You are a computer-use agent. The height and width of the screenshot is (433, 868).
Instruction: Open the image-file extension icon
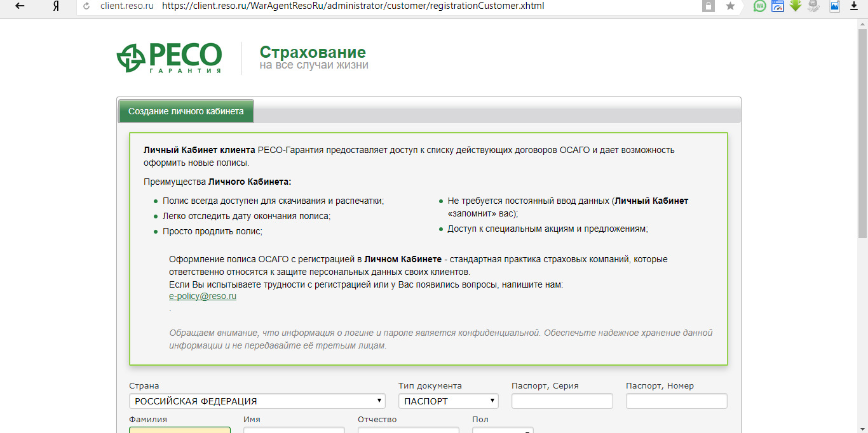pos(835,6)
